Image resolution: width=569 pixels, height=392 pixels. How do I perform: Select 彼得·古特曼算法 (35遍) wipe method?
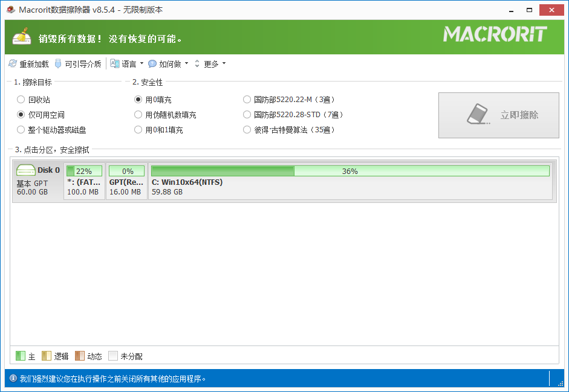(x=247, y=129)
